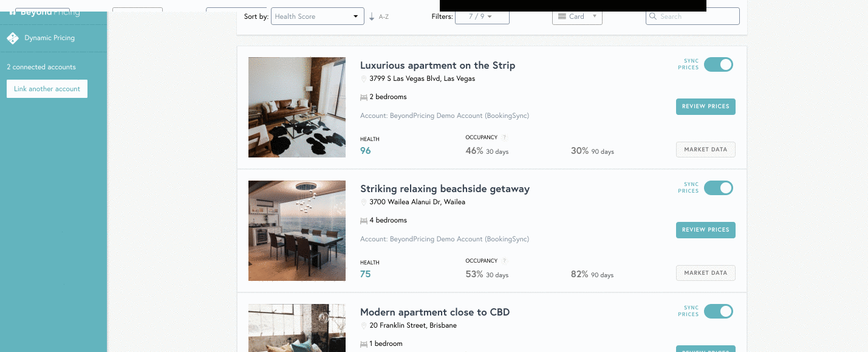868x352 pixels.
Task: Click the card layout icon in view selector
Action: (562, 16)
